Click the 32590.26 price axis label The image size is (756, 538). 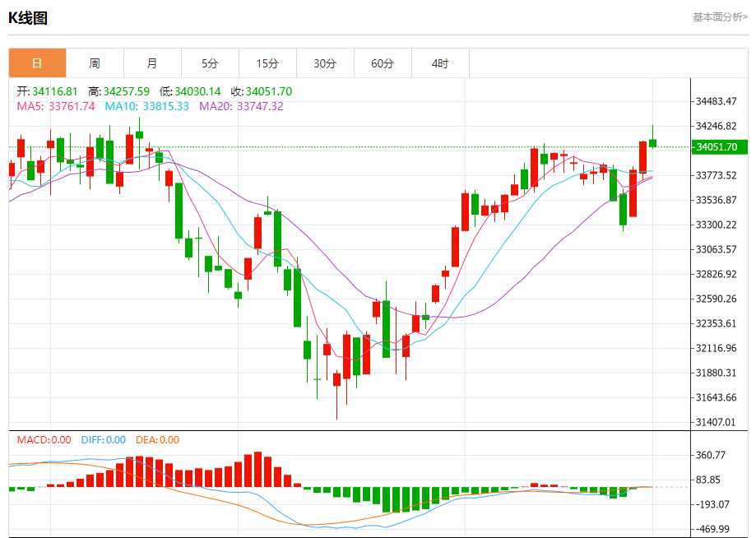coord(716,299)
